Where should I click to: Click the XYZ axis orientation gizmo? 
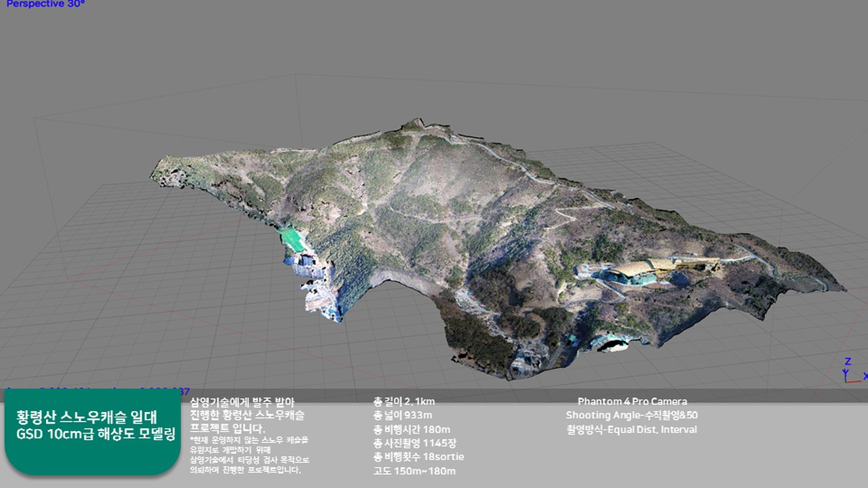854,370
